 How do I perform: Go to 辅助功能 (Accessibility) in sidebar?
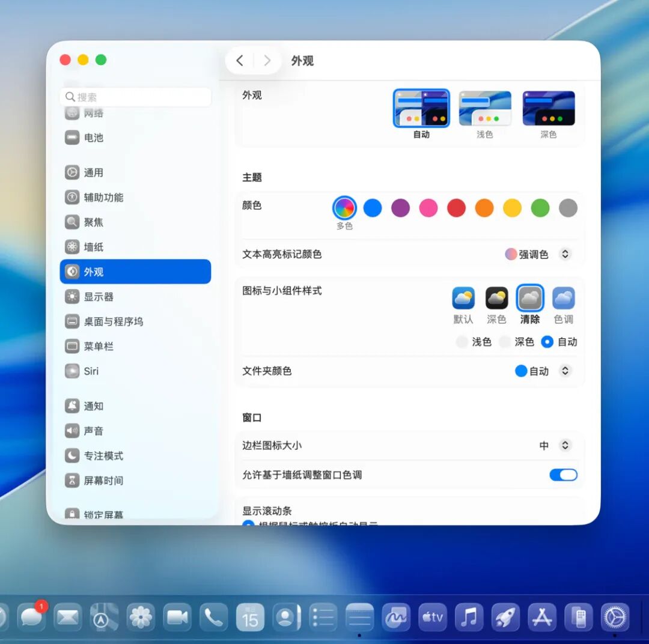tap(135, 198)
